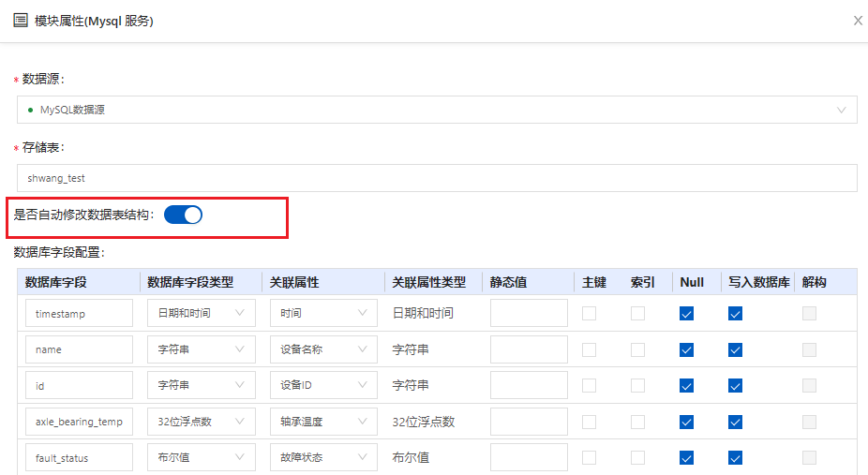The height and width of the screenshot is (475, 868).
Task: Open 故障状态 associated attribute dropdown
Action: [x=323, y=457]
